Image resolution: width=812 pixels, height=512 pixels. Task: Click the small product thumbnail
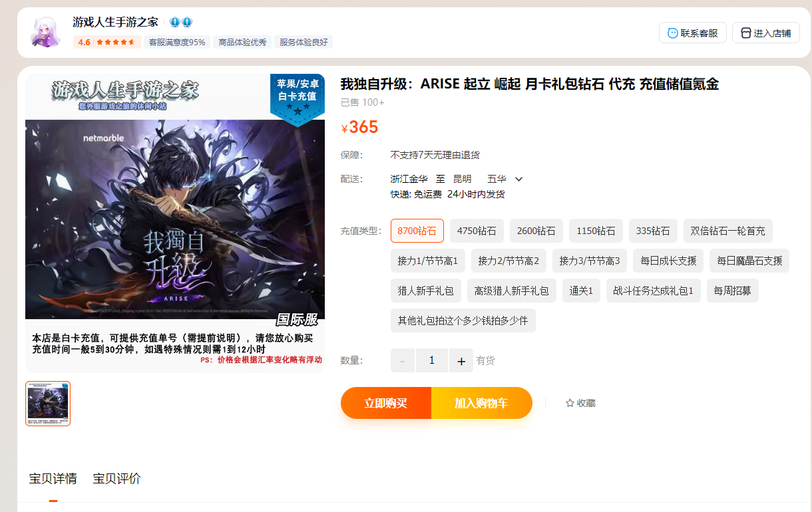pyautogui.click(x=48, y=404)
